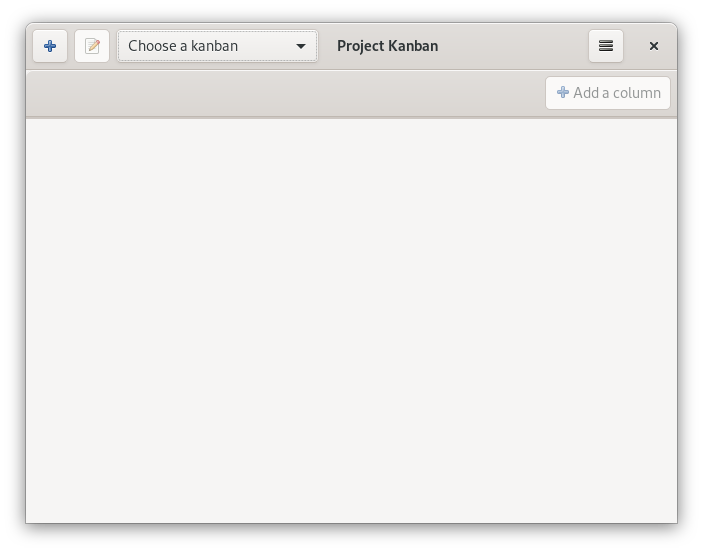The height and width of the screenshot is (552, 703).
Task: Click the 'Add a column' text label
Action: (x=617, y=93)
